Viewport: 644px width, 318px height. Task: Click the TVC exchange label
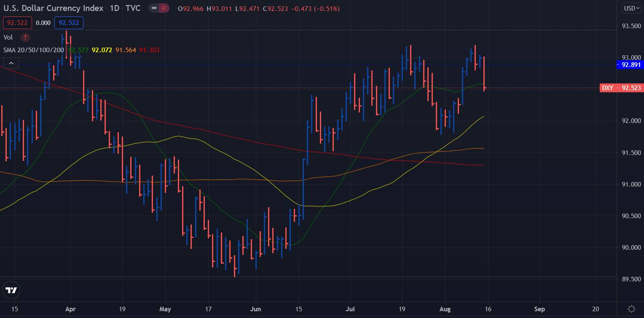coord(134,8)
